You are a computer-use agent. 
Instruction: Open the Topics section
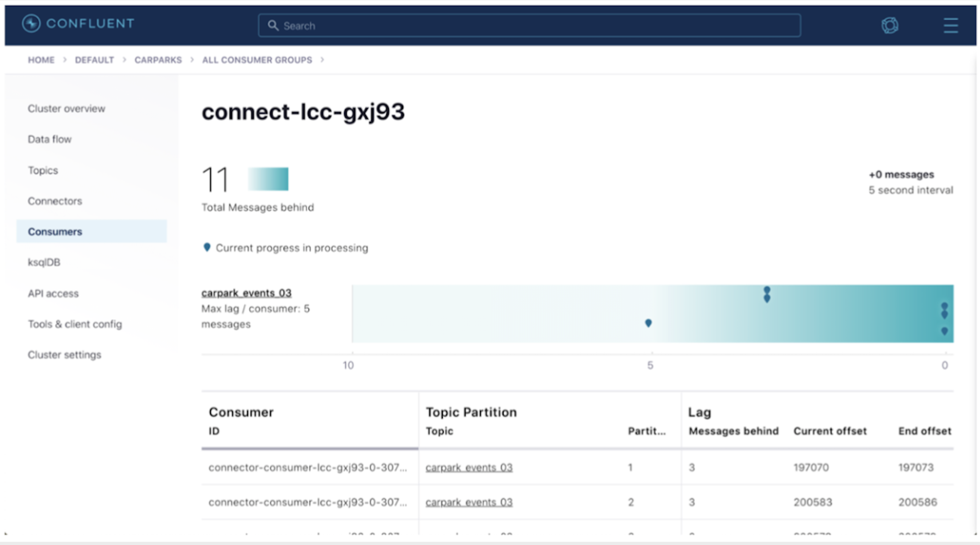point(43,170)
